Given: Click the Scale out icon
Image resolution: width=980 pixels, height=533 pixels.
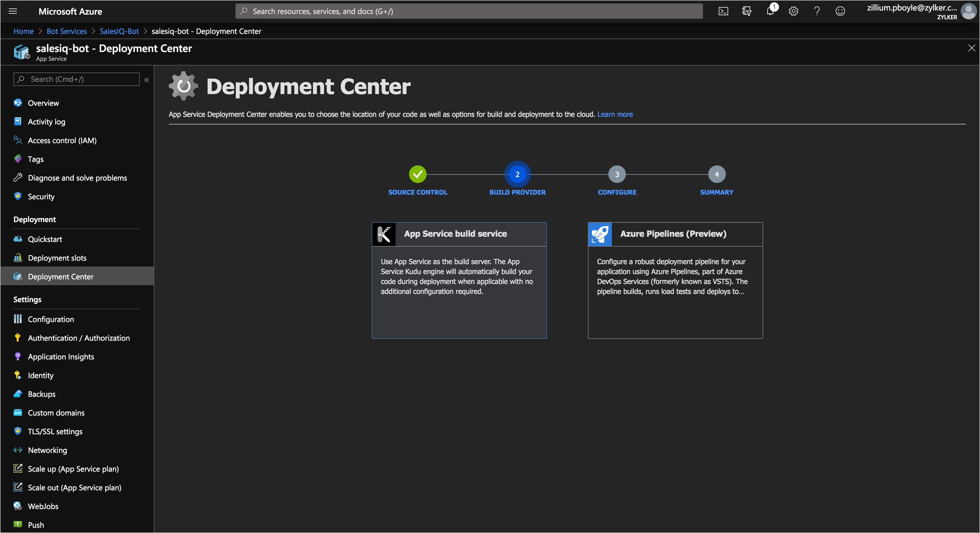Looking at the screenshot, I should [18, 487].
